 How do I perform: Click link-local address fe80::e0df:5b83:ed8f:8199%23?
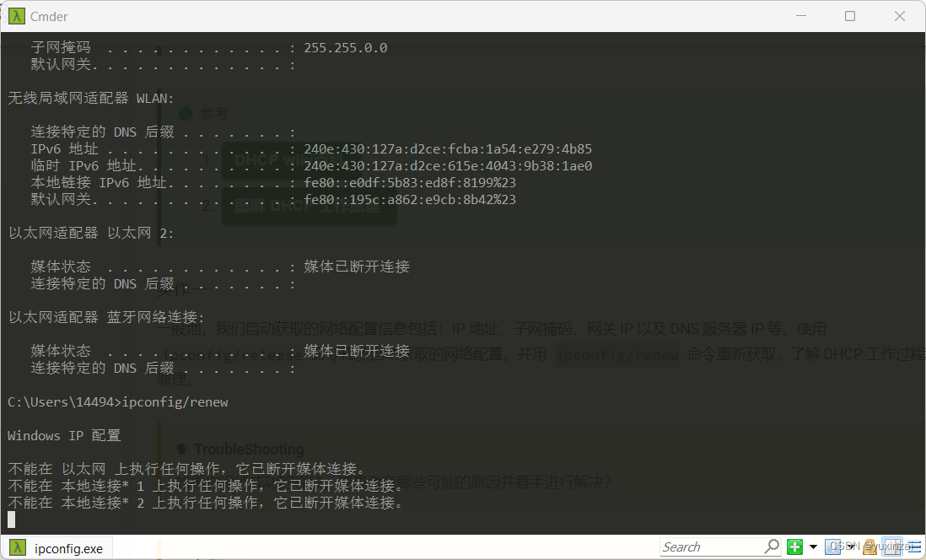410,182
